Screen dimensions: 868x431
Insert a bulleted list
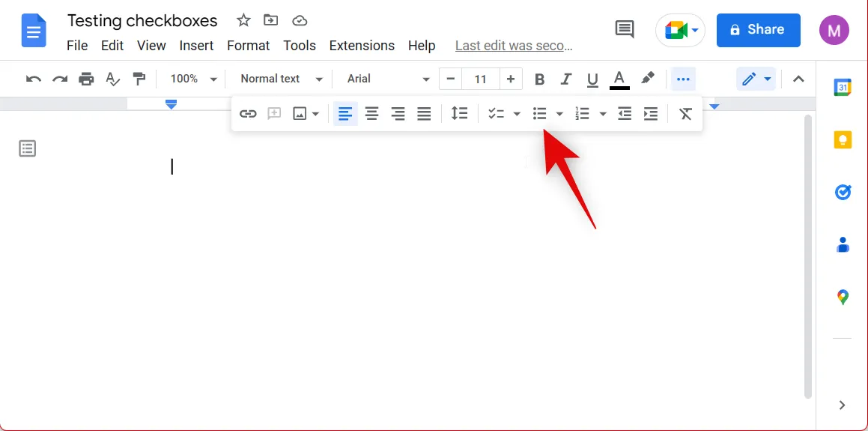click(540, 114)
